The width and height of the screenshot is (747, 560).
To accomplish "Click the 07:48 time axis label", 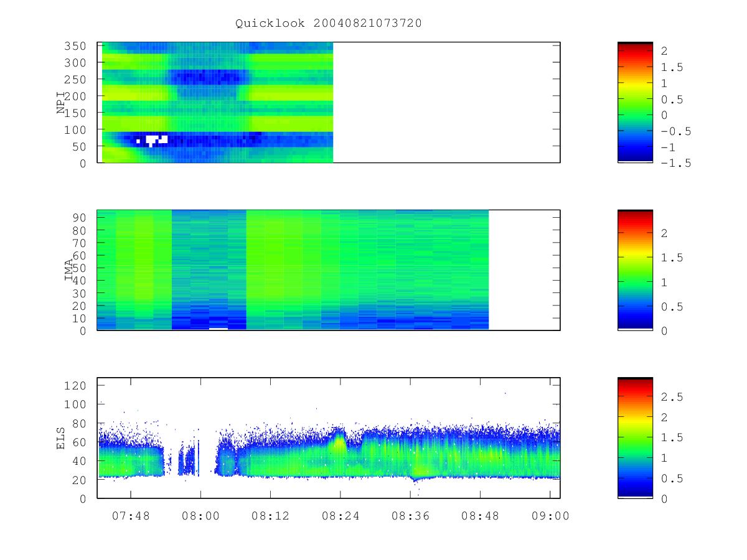I will click(x=131, y=516).
